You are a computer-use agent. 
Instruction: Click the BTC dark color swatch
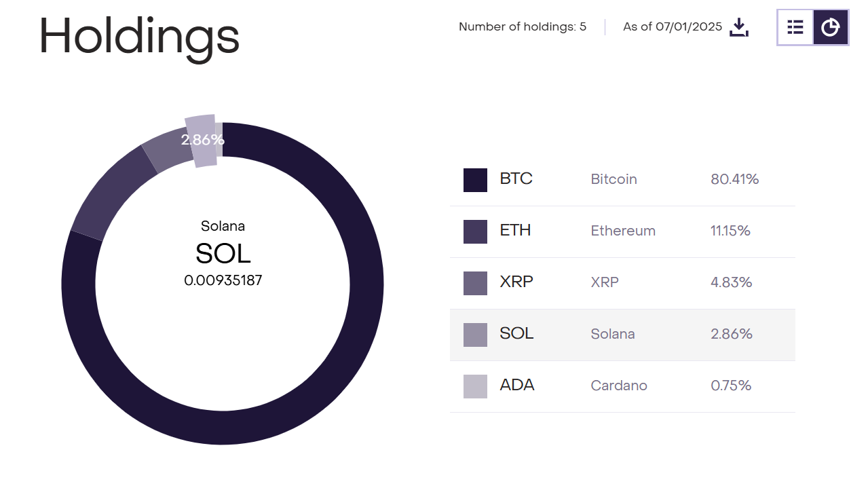click(x=475, y=180)
